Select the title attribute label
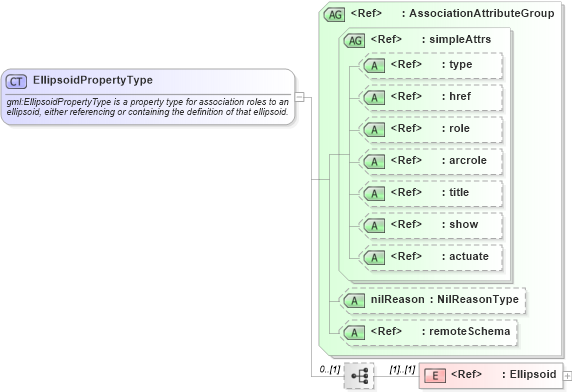Image resolution: width=572 pixels, height=392 pixels. [459, 192]
